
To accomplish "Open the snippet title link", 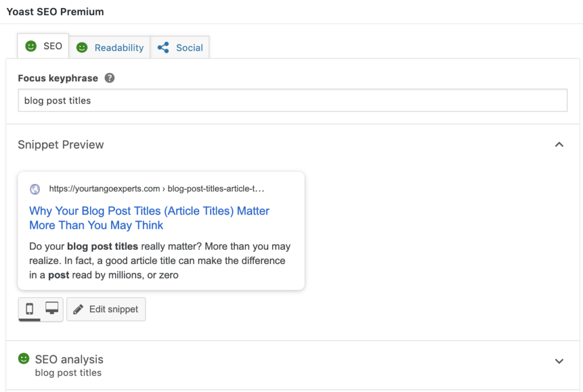I will [150, 218].
